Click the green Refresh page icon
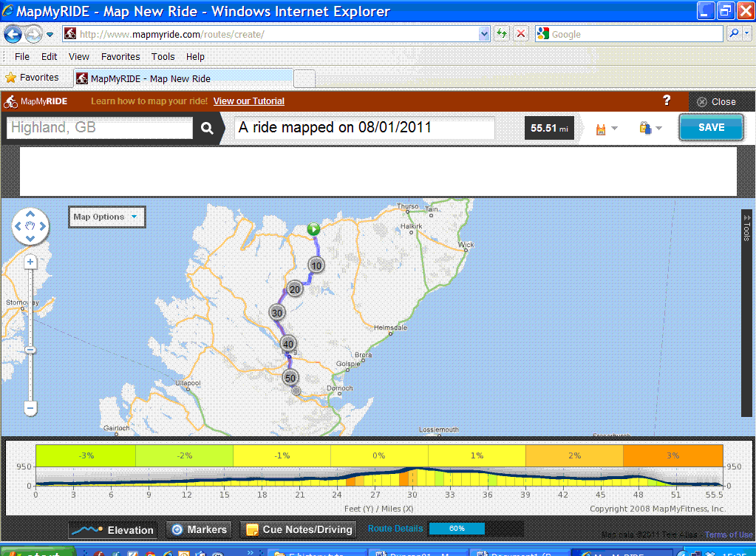 (502, 34)
